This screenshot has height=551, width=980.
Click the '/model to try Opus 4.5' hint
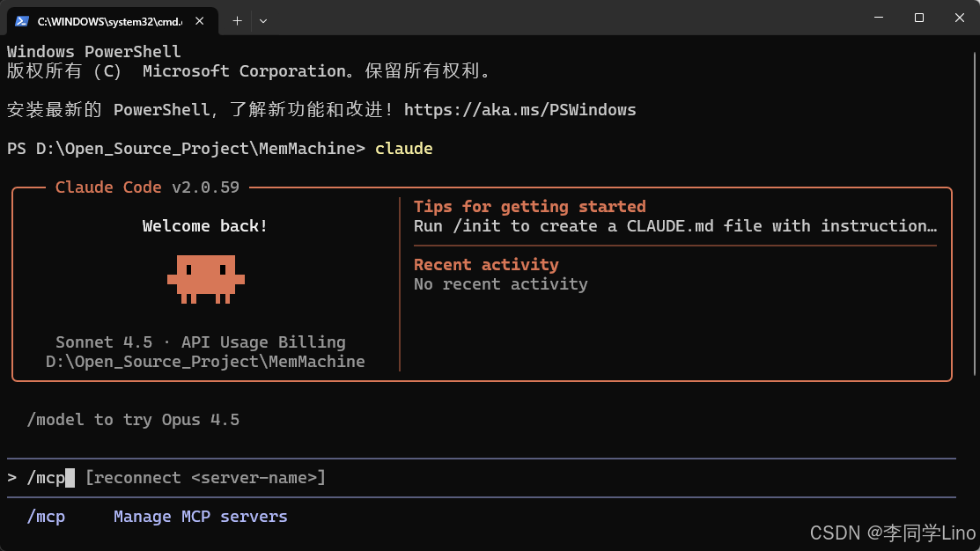pos(133,420)
